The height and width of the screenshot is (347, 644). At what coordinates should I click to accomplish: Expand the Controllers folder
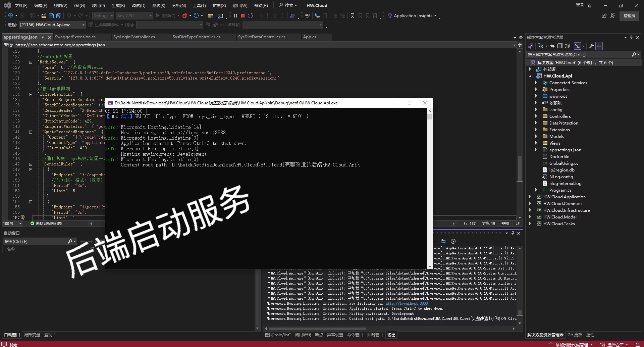point(536,116)
